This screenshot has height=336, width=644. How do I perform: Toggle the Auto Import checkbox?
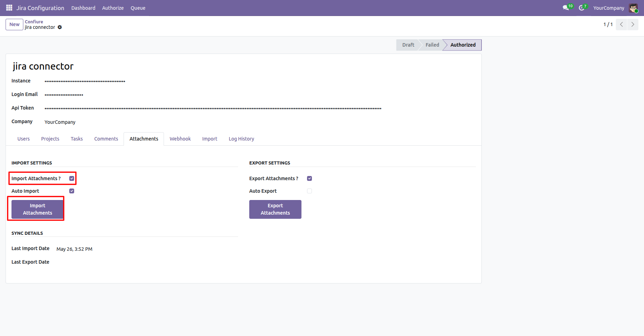click(x=72, y=191)
